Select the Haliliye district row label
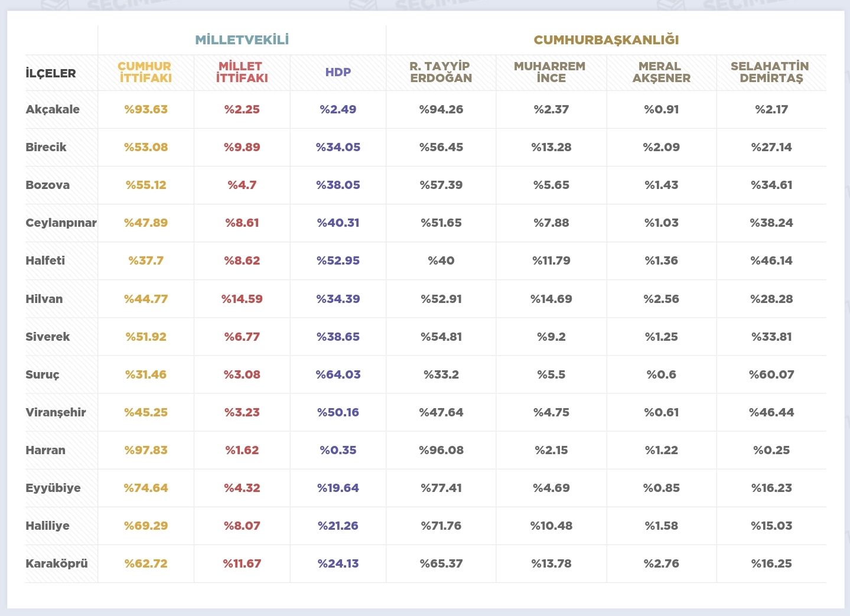The image size is (850, 616). pos(47,526)
